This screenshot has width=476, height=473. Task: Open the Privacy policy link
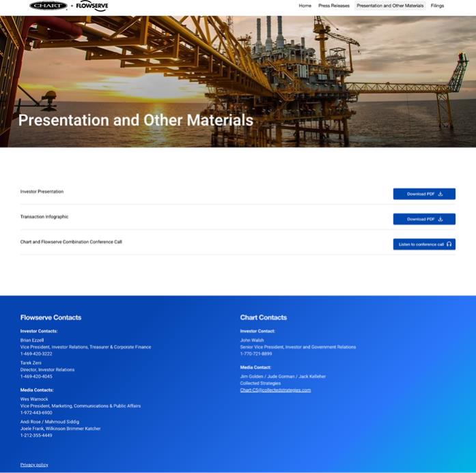(x=34, y=465)
